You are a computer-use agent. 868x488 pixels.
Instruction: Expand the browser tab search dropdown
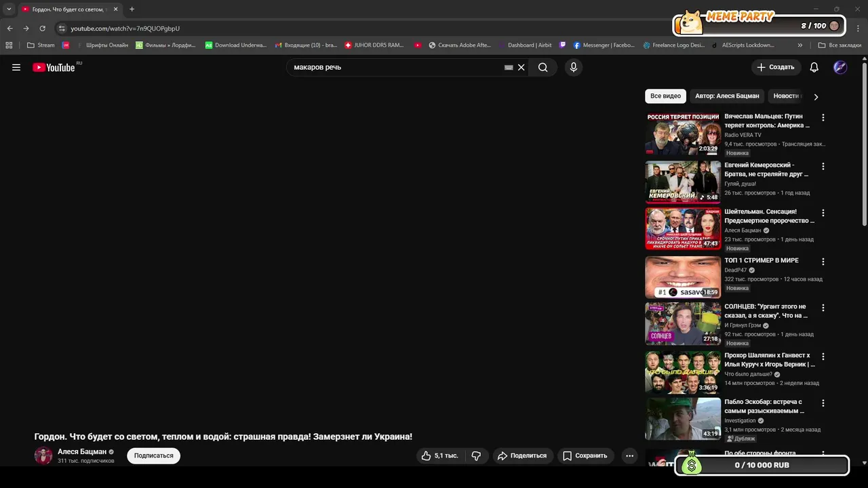pos(9,9)
